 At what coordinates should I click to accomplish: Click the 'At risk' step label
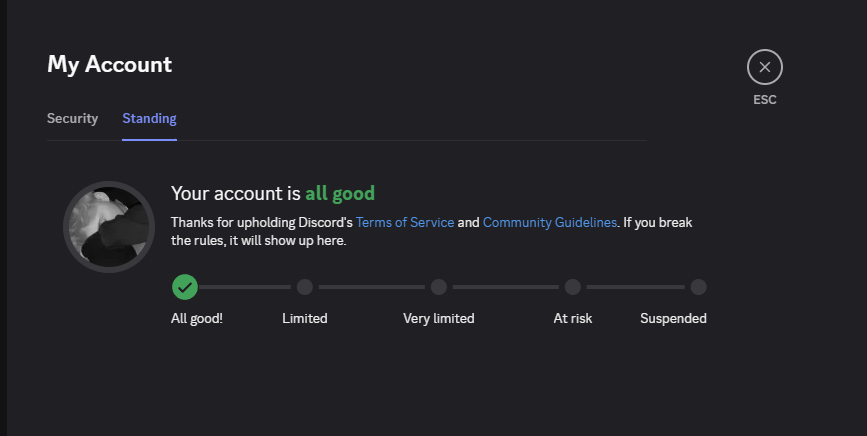pyautogui.click(x=575, y=318)
